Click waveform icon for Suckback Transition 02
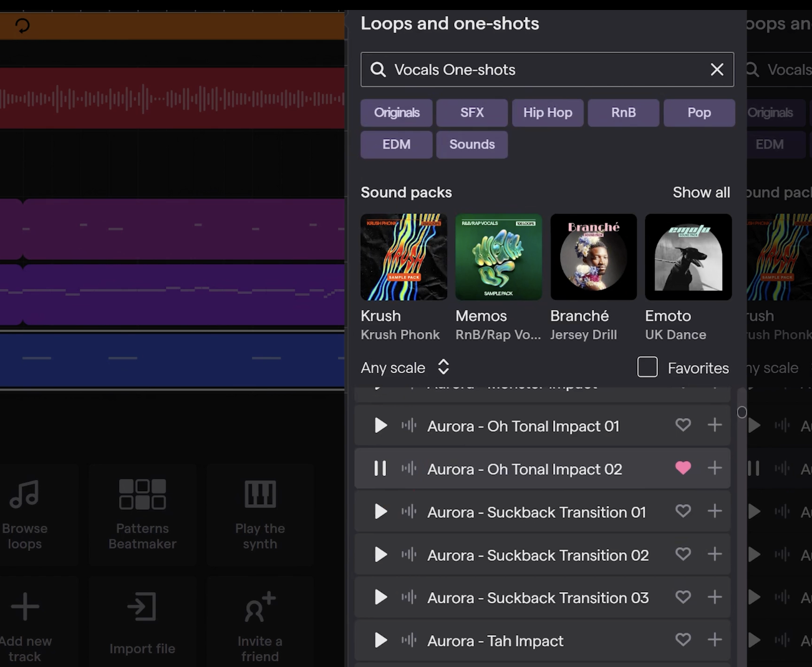Image resolution: width=812 pixels, height=667 pixels. tap(409, 555)
